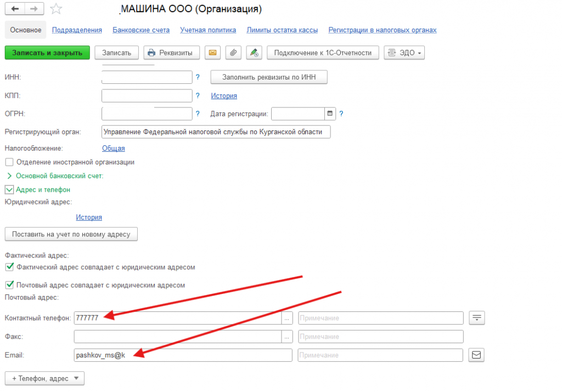The height and width of the screenshot is (392, 562).
Task: Click the Регистрирующий орган field
Action: tap(216, 132)
